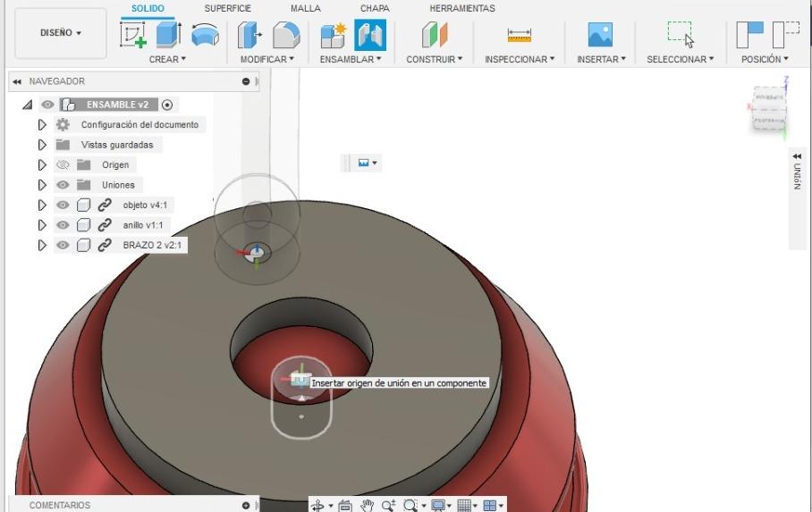This screenshot has width=812, height=512.
Task: Select the Zoom plus-minus tool
Action: 388,505
